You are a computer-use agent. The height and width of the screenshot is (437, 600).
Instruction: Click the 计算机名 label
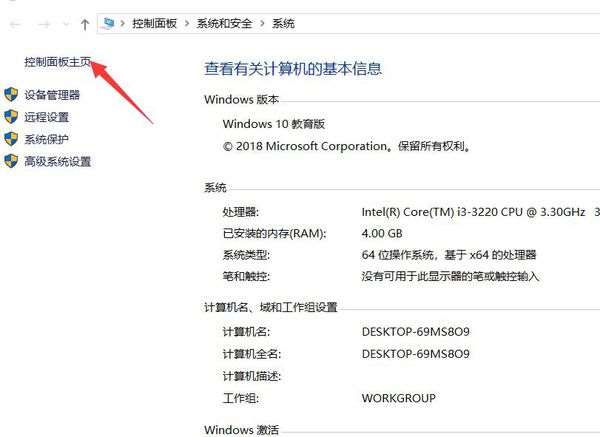click(x=246, y=331)
